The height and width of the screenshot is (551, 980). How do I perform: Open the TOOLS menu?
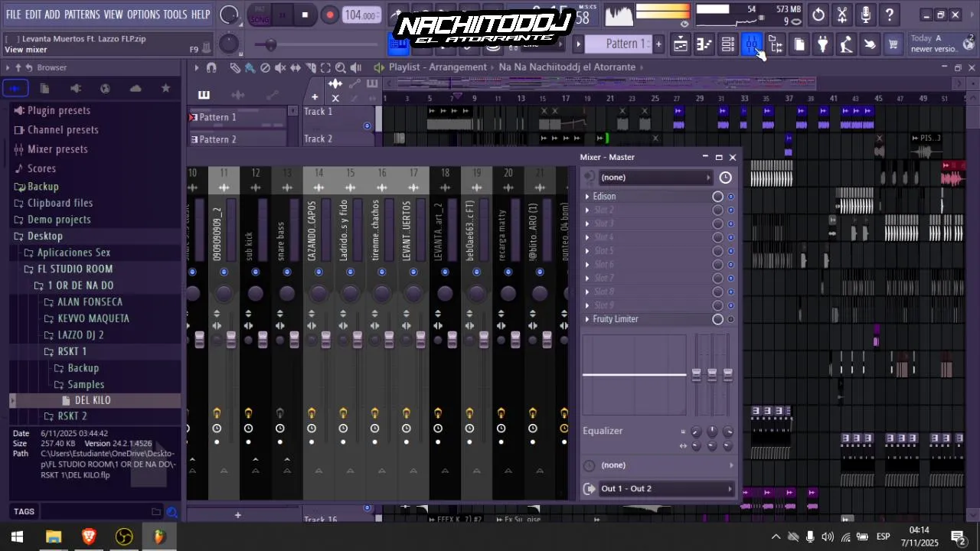click(x=175, y=15)
